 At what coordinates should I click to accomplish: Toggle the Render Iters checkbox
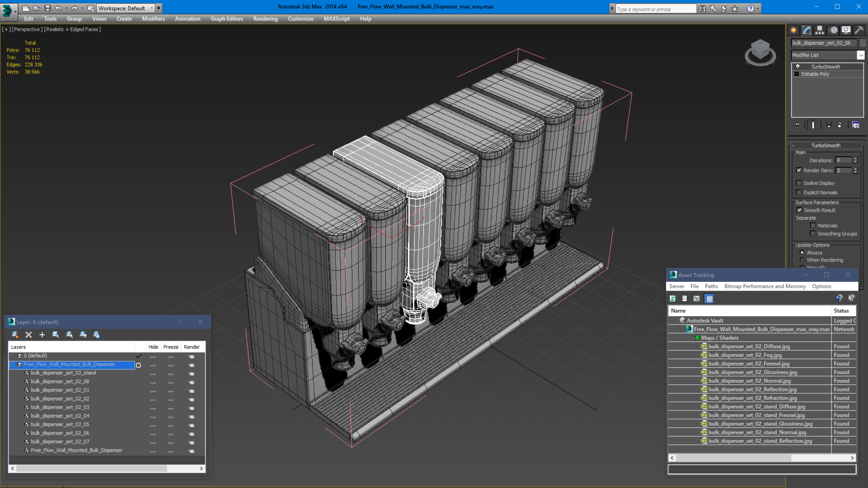point(799,170)
